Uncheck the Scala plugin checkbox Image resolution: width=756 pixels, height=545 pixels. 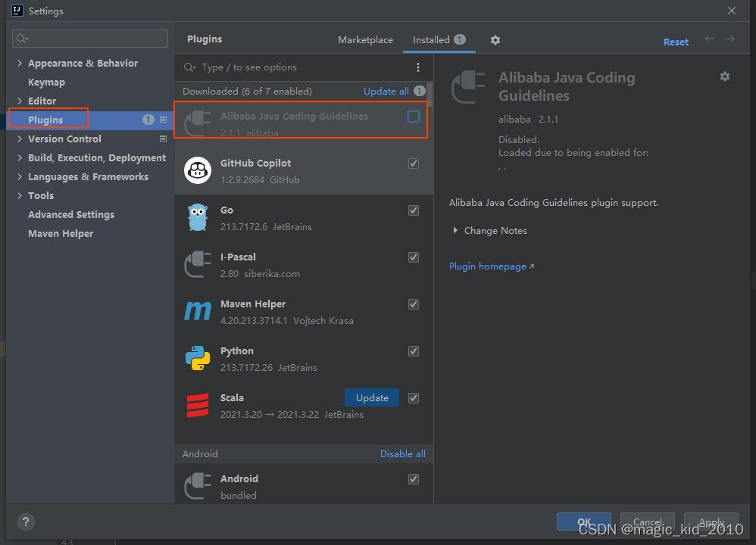coord(414,398)
